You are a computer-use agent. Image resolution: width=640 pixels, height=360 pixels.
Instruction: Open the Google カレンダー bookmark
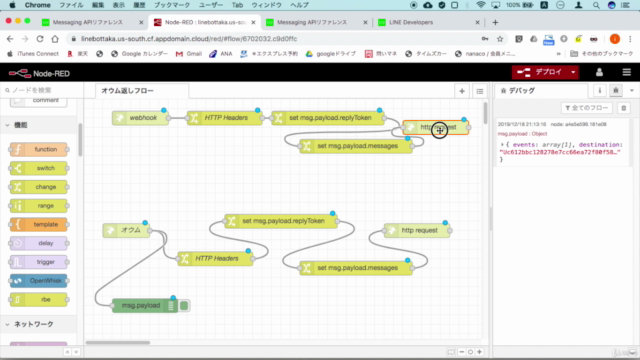click(139, 53)
